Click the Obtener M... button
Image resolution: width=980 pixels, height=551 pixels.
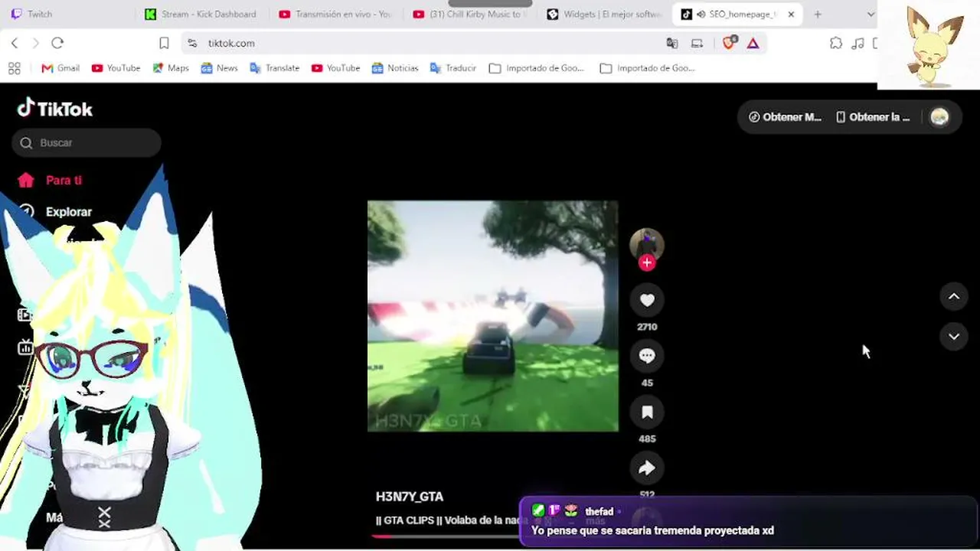(x=785, y=117)
